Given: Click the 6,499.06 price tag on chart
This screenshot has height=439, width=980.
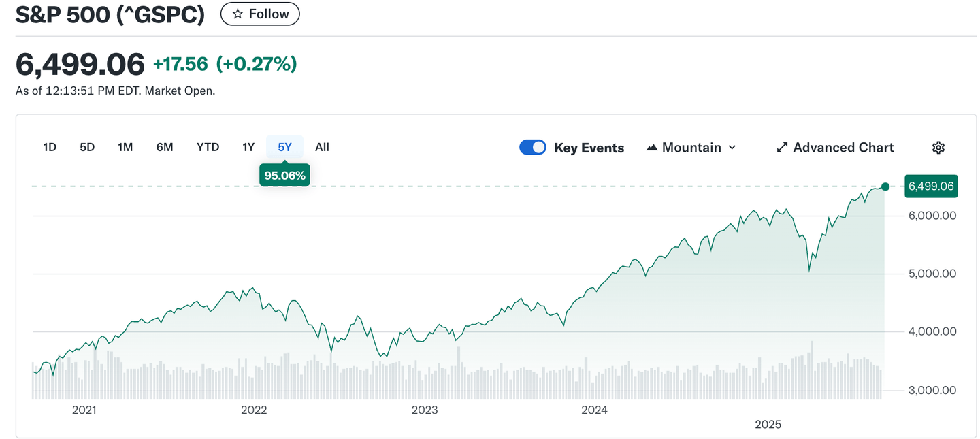Looking at the screenshot, I should point(931,186).
